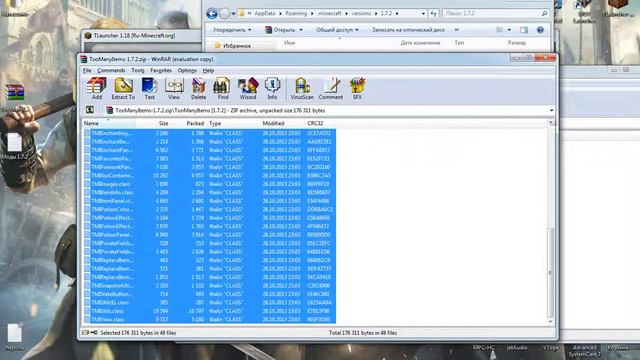Toggle the Explorer preview pane icon

(x=524, y=30)
